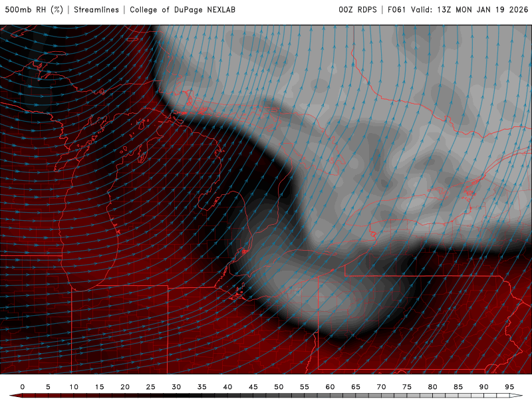Image resolution: width=532 pixels, height=399 pixels.
Task: Click the "College of DuPage NEXLAB" text
Action: [182, 10]
